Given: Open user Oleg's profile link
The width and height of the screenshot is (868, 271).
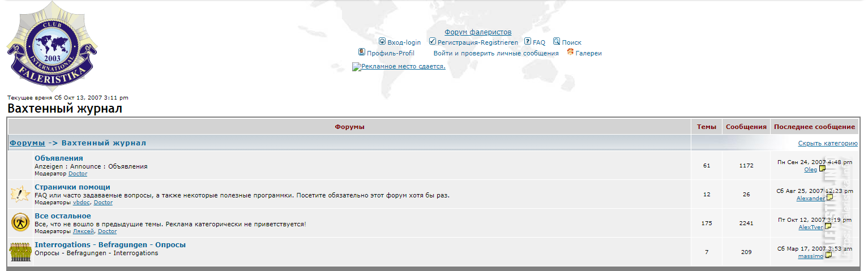Looking at the screenshot, I should (811, 169).
